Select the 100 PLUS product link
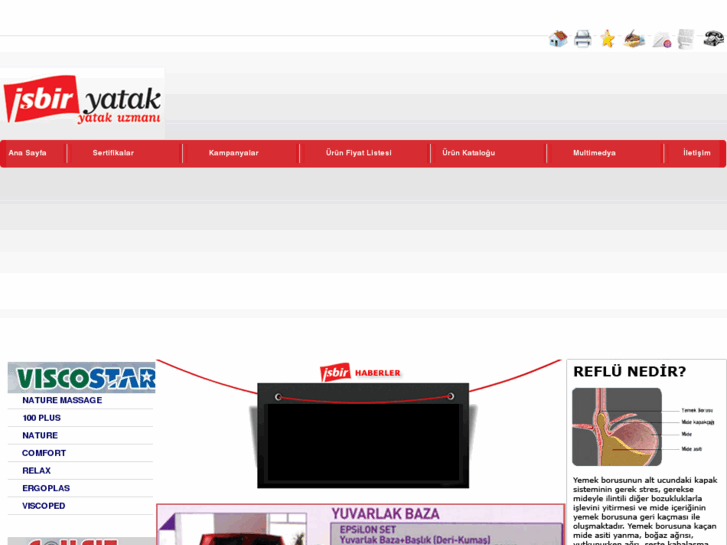The image size is (727, 545). pyautogui.click(x=42, y=418)
